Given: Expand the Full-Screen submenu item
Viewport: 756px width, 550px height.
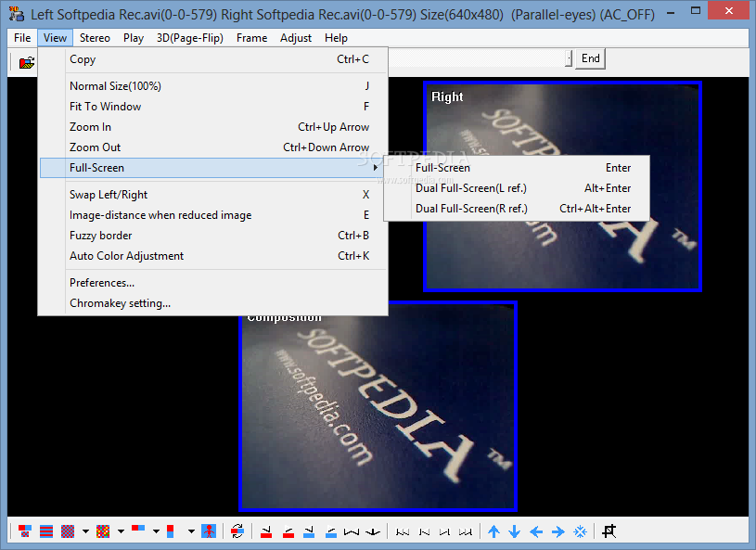Looking at the screenshot, I should 213,168.
